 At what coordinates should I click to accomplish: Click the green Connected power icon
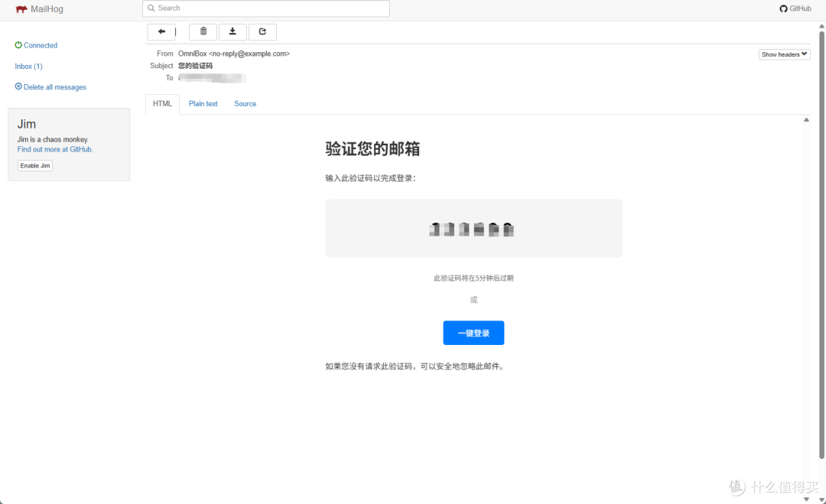coord(18,45)
